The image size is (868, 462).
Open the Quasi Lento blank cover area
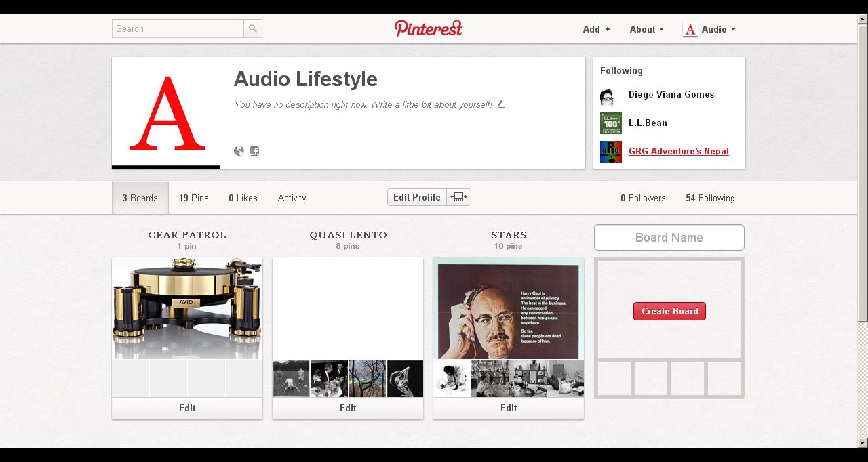pyautogui.click(x=348, y=308)
